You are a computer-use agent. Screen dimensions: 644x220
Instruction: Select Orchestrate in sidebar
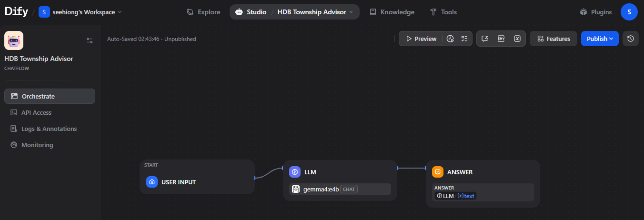pos(50,96)
